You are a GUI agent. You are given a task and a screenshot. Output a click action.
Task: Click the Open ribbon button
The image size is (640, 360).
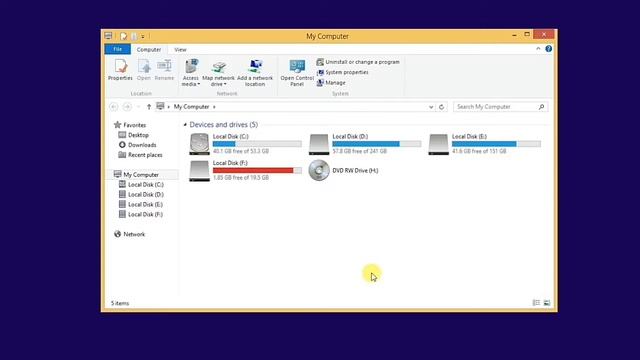tap(144, 69)
